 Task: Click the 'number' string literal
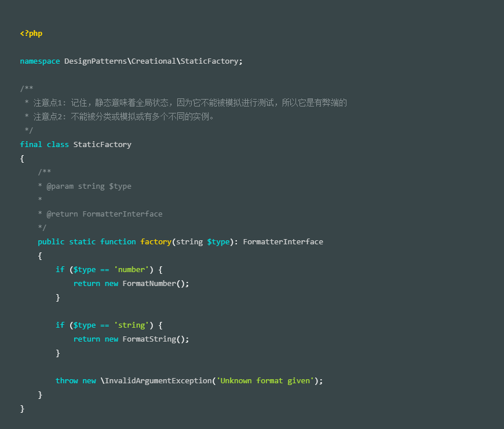(131, 269)
